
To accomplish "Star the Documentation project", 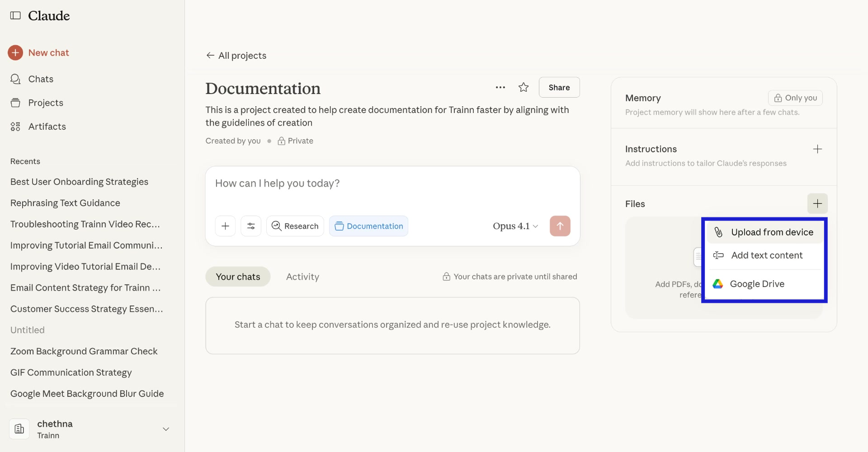I will [x=523, y=87].
